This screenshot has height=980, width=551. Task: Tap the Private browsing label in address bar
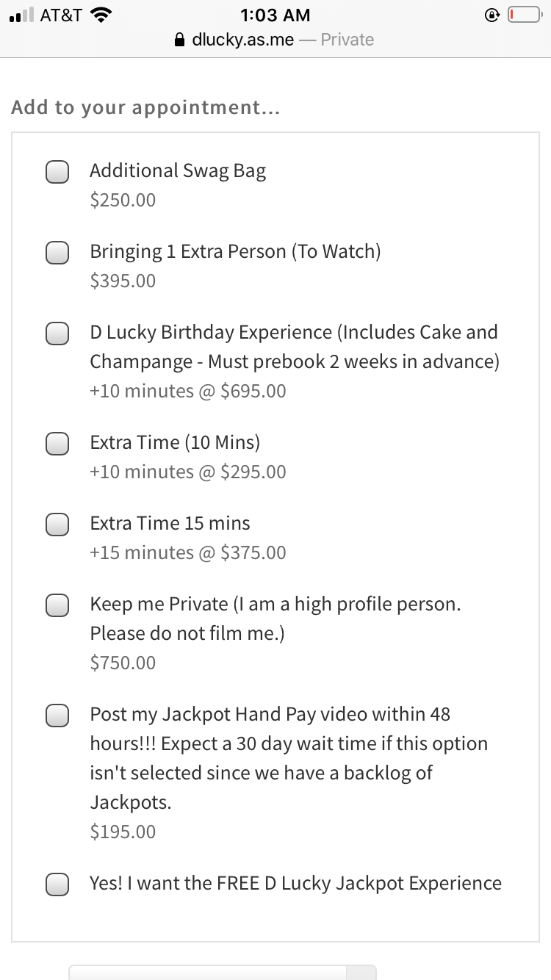pos(347,40)
